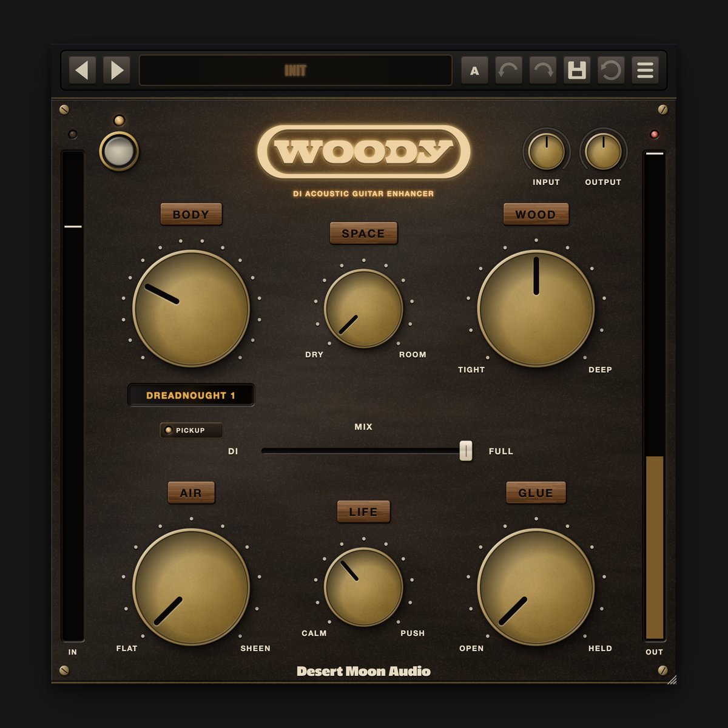The image size is (728, 728).
Task: Click the OUTPUT gain knob
Action: [x=603, y=152]
